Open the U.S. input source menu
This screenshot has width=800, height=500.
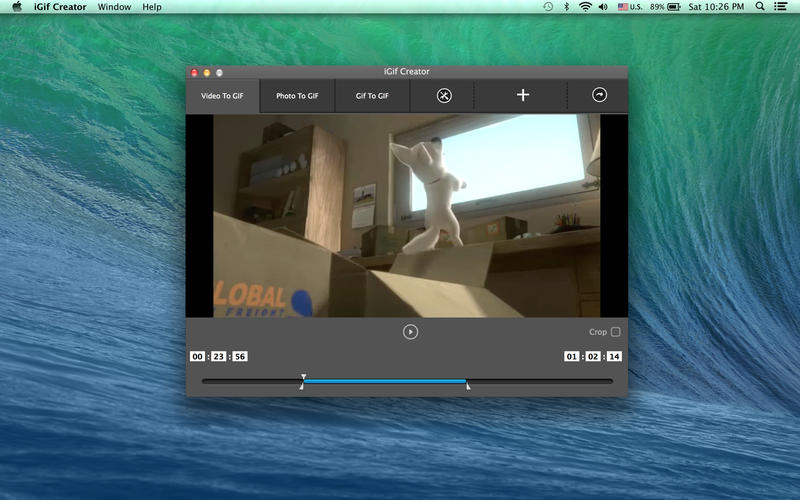(630, 7)
